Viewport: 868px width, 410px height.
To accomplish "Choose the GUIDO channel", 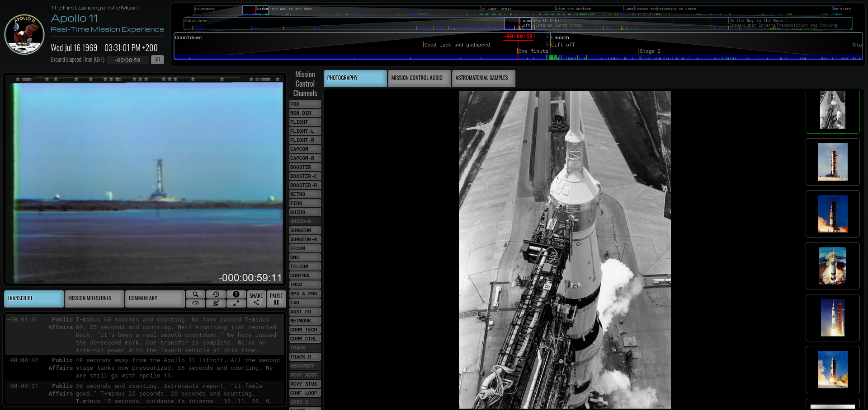I will [x=305, y=212].
